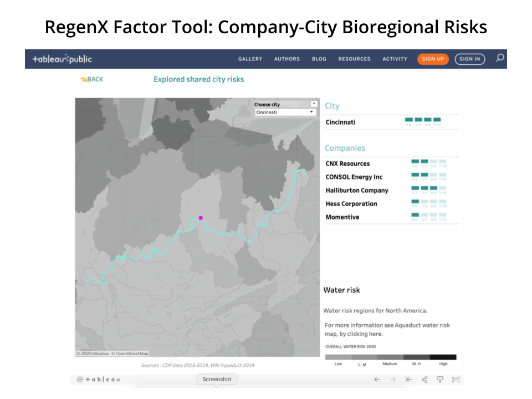The image size is (532, 399).
Task: Open the ACTIVITY menu item
Action: click(x=395, y=59)
